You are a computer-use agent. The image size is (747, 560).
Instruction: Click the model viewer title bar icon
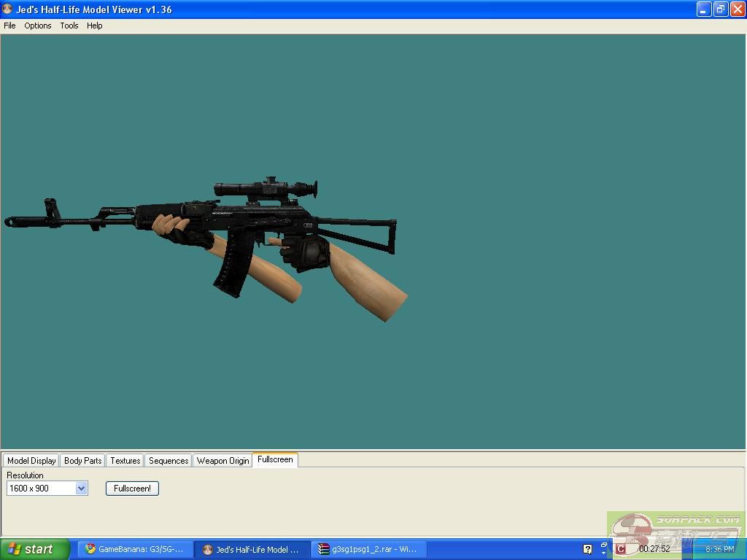[x=7, y=9]
